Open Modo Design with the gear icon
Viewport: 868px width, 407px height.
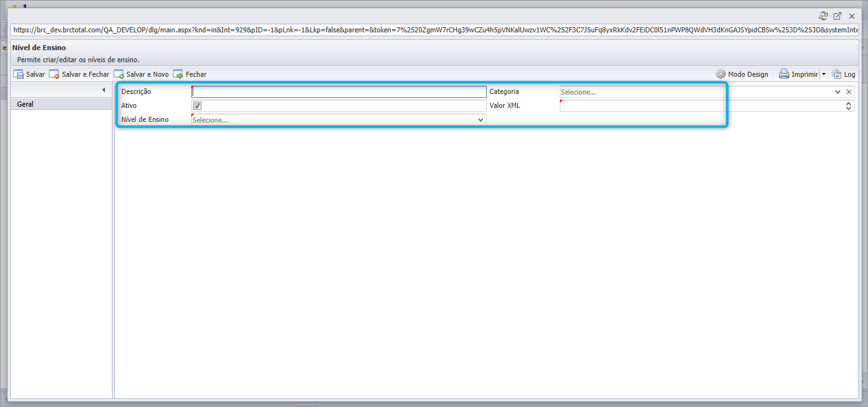tap(742, 74)
